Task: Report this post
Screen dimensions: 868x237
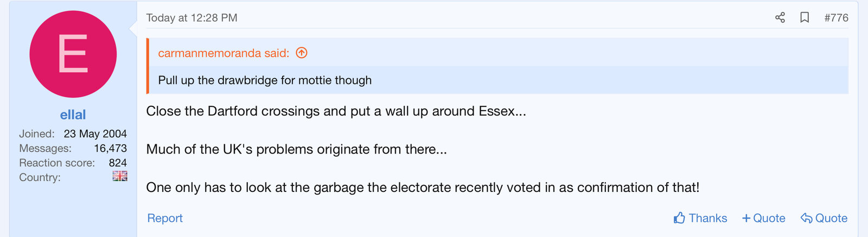Action: tap(165, 218)
